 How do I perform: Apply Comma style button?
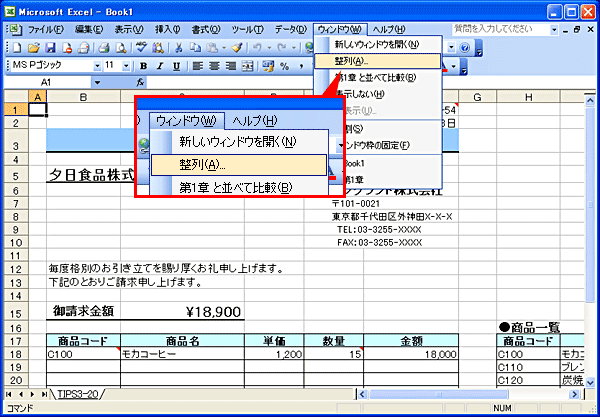[301, 66]
